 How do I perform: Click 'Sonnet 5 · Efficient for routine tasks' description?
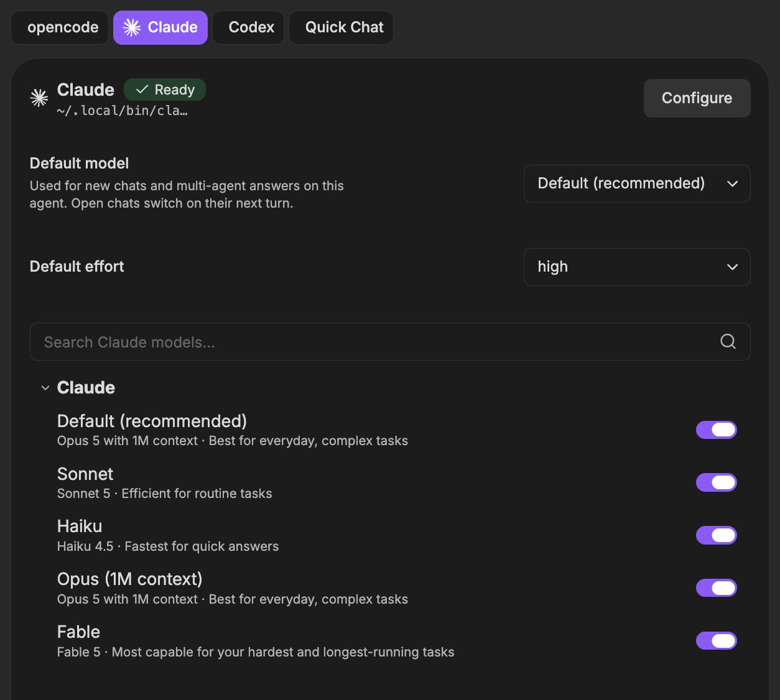pyautogui.click(x=165, y=494)
